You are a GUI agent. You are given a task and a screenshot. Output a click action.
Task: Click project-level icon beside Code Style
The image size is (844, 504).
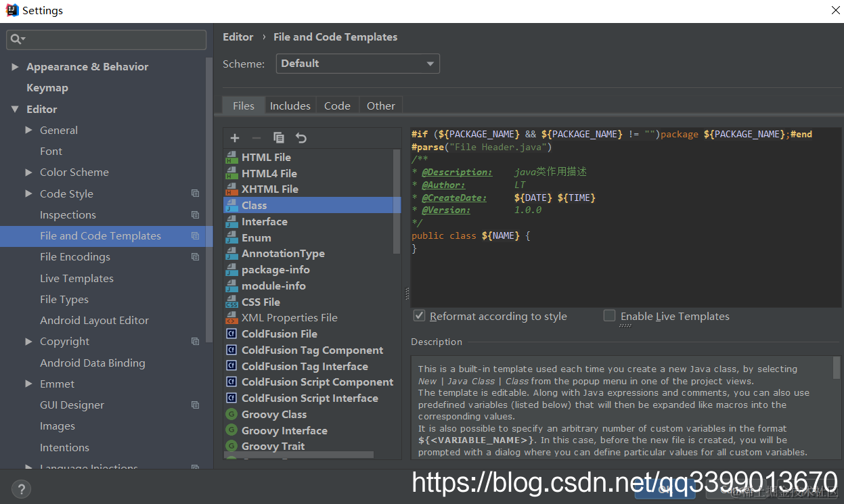pos(195,193)
